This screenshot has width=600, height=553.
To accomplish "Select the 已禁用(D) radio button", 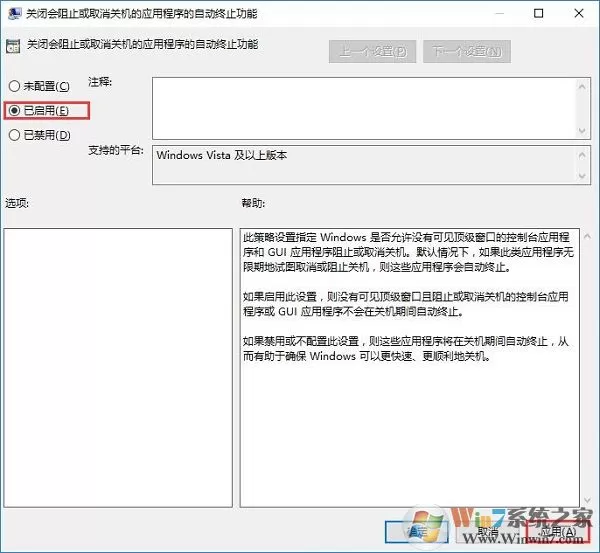I will coord(40,135).
